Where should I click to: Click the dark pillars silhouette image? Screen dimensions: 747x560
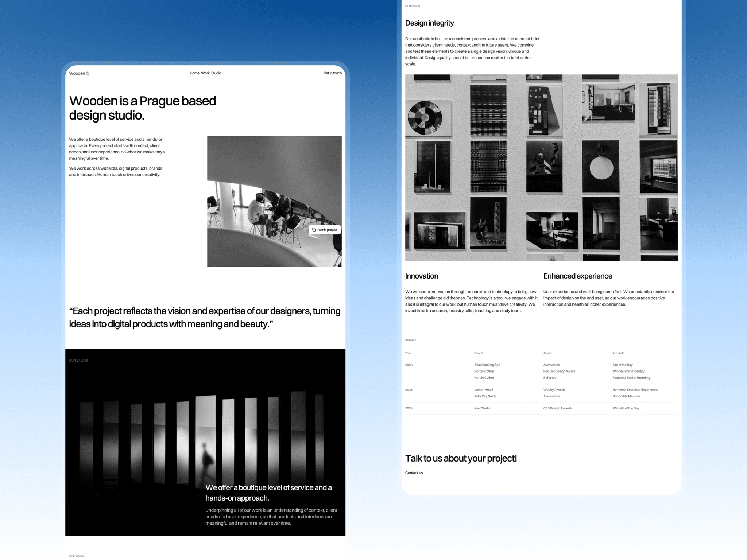pyautogui.click(x=205, y=442)
